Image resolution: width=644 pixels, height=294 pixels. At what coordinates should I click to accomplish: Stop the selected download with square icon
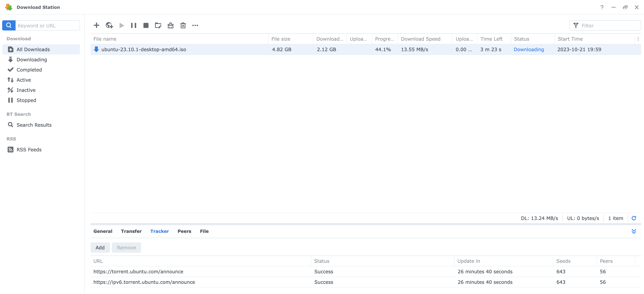146,25
